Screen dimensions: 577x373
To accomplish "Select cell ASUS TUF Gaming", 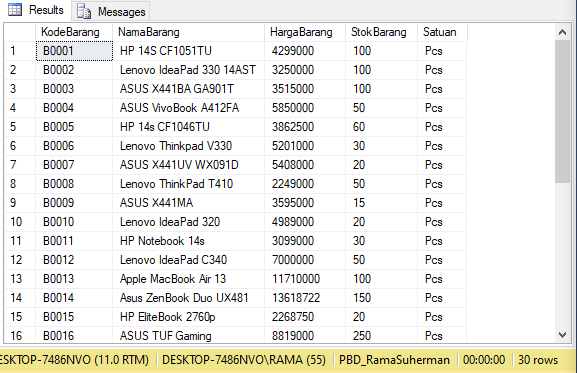I will point(188,335).
